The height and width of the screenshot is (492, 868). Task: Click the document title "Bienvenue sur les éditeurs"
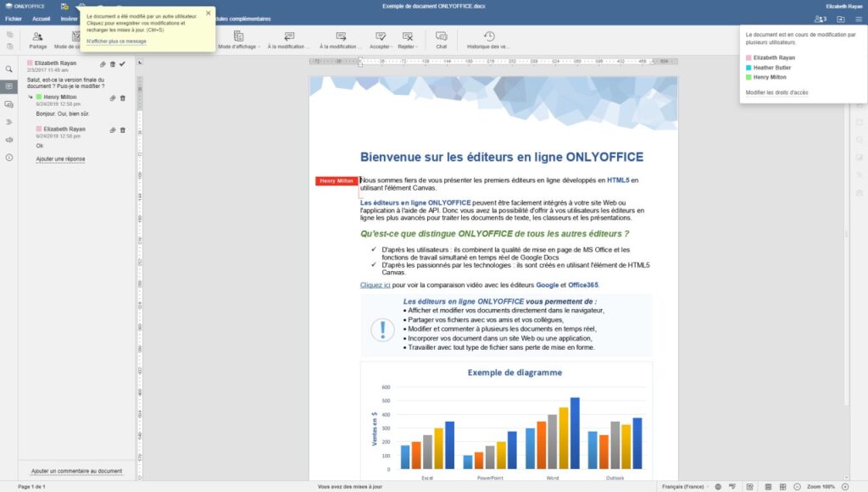pos(502,157)
